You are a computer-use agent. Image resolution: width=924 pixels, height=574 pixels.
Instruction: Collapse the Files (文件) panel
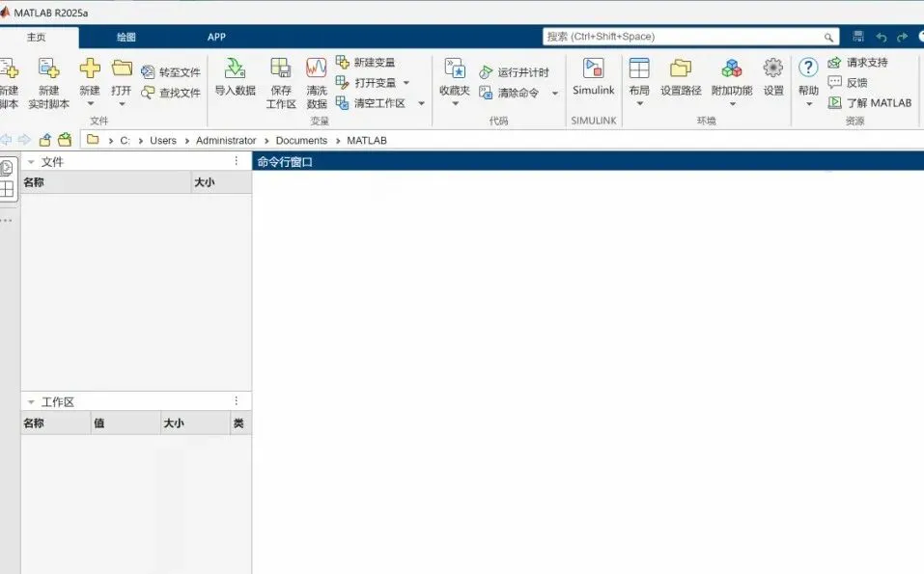(x=31, y=162)
